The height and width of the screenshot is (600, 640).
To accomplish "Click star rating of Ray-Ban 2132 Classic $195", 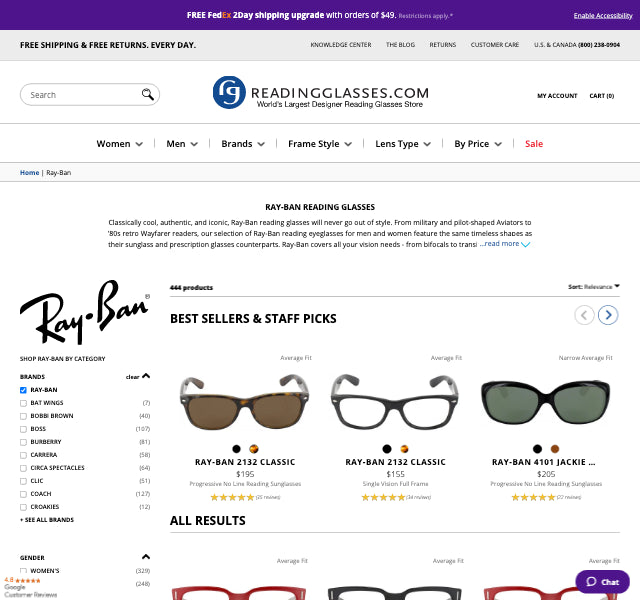I will tap(232, 497).
